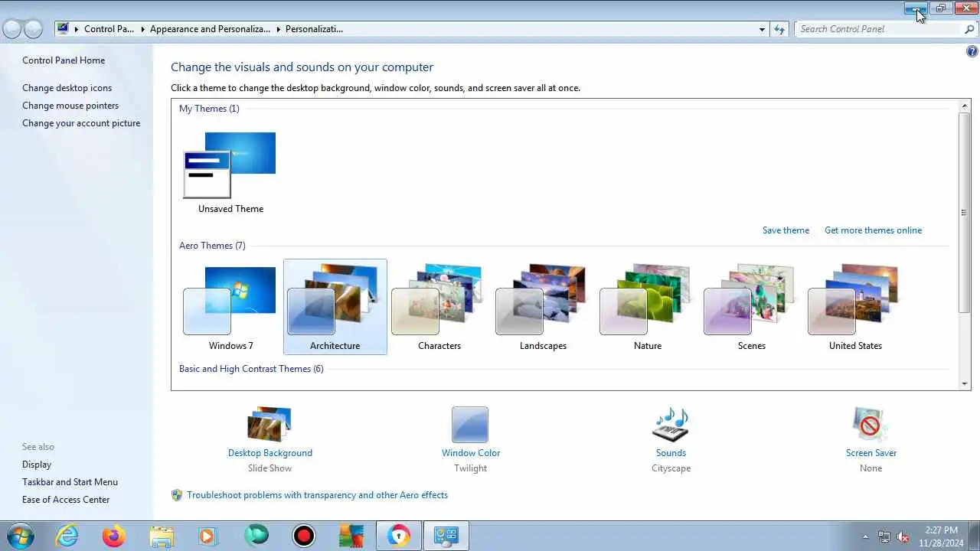Click the Personalization breadcrumb

click(314, 29)
